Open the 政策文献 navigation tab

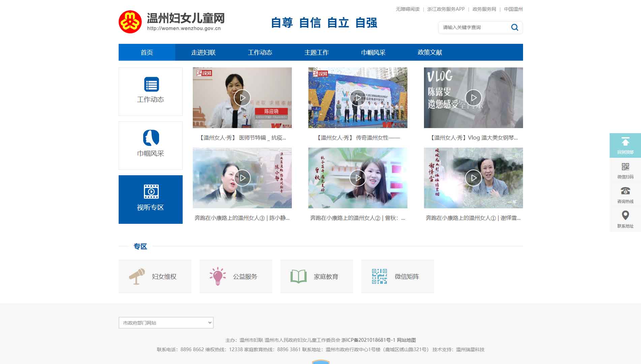[x=430, y=52]
